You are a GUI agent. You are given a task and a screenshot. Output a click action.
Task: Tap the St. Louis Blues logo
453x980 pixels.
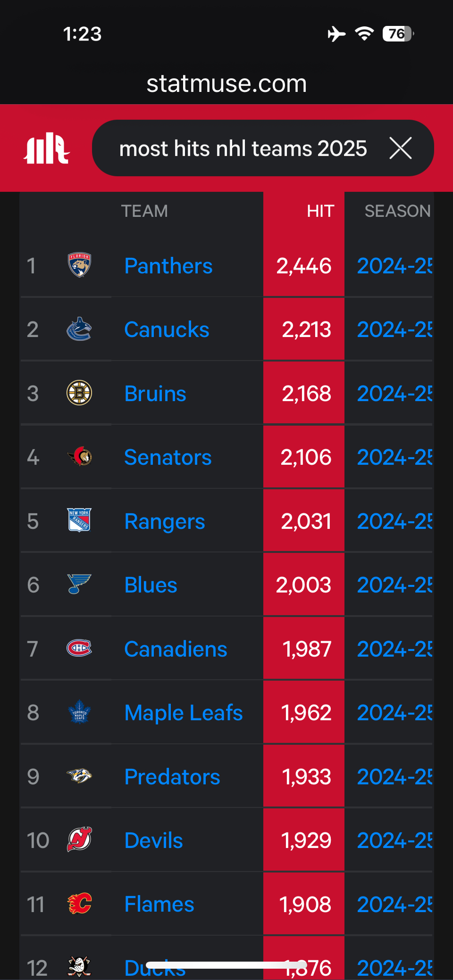pos(79,585)
